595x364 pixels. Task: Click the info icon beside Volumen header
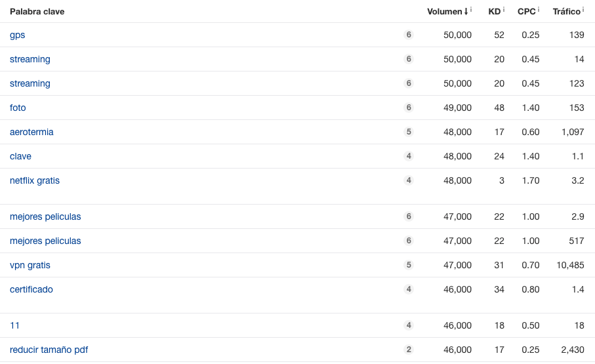[471, 9]
